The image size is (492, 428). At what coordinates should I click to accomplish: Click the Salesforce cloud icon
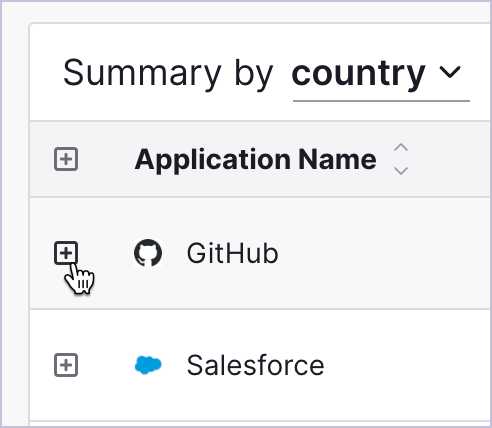(x=148, y=365)
